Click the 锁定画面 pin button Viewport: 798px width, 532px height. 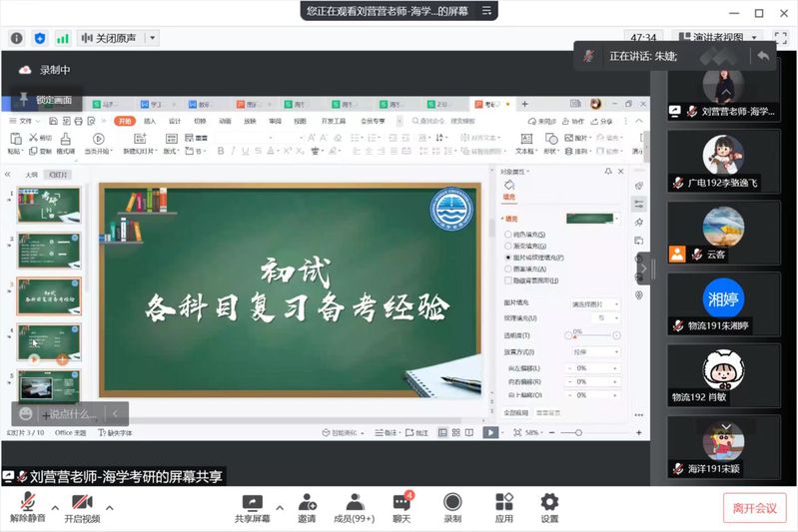click(46, 99)
